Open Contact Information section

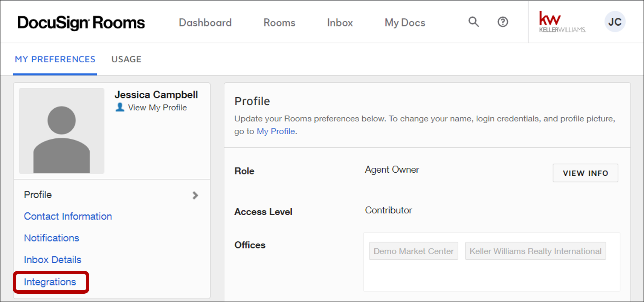tap(68, 216)
